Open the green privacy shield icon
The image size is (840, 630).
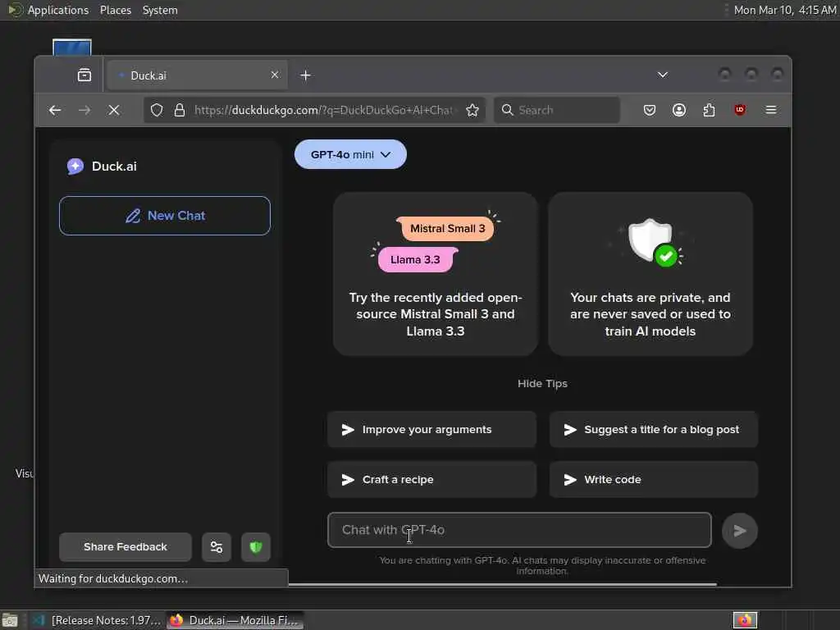point(256,547)
